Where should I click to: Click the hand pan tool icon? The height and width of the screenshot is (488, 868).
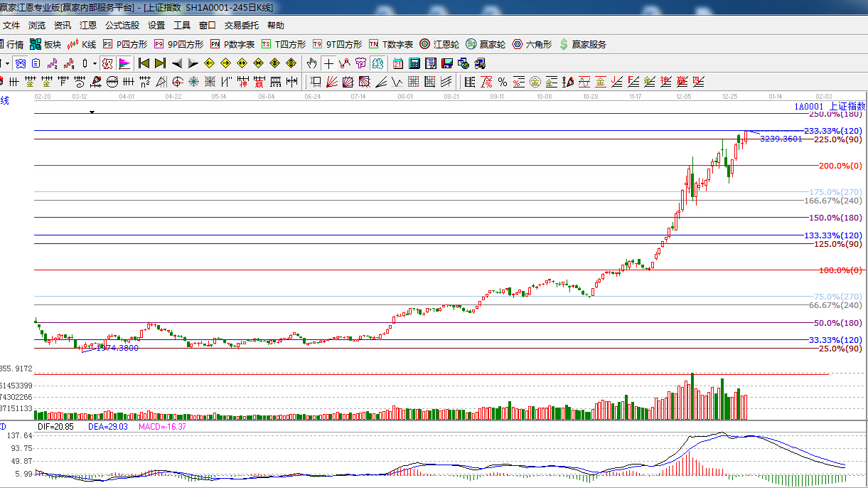[x=311, y=63]
